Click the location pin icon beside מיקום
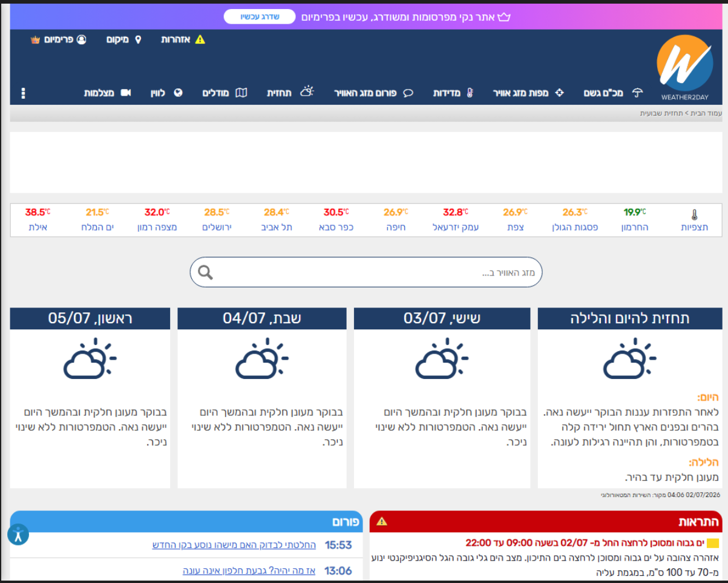This screenshot has height=583, width=728. tap(138, 39)
